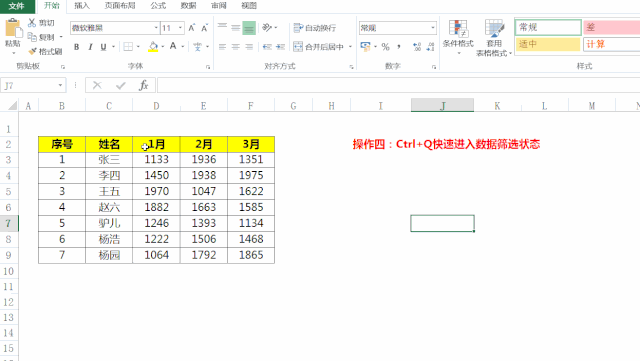This screenshot has height=361, width=640.
Task: Apply font color A button
Action: (173, 47)
